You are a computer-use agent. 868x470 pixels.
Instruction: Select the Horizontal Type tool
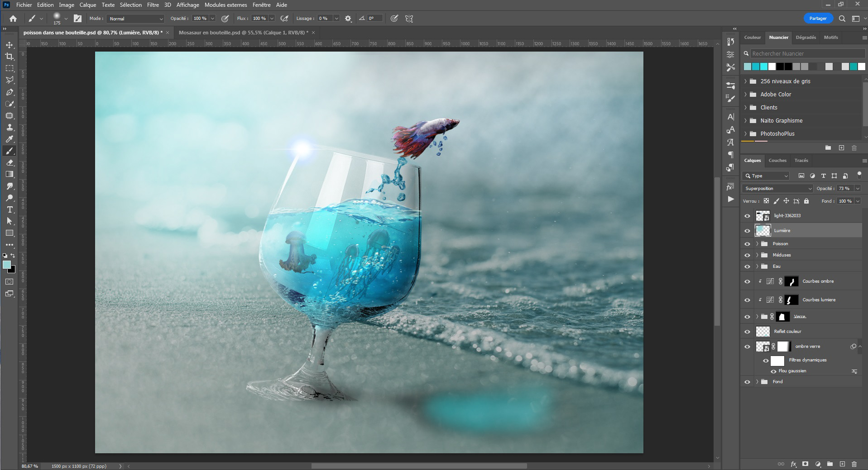pyautogui.click(x=10, y=209)
